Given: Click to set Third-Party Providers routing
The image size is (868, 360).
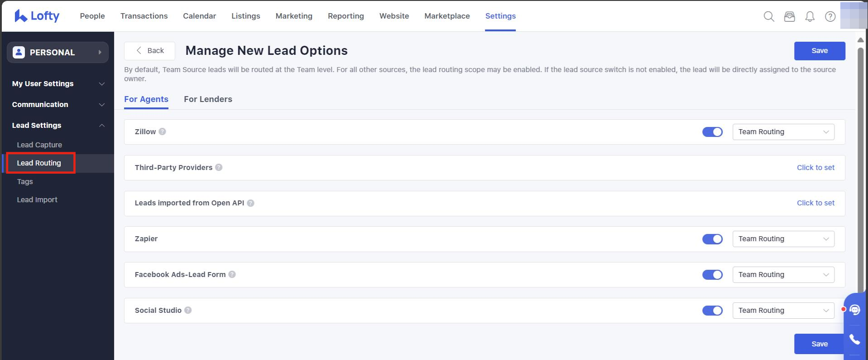Looking at the screenshot, I should tap(815, 167).
